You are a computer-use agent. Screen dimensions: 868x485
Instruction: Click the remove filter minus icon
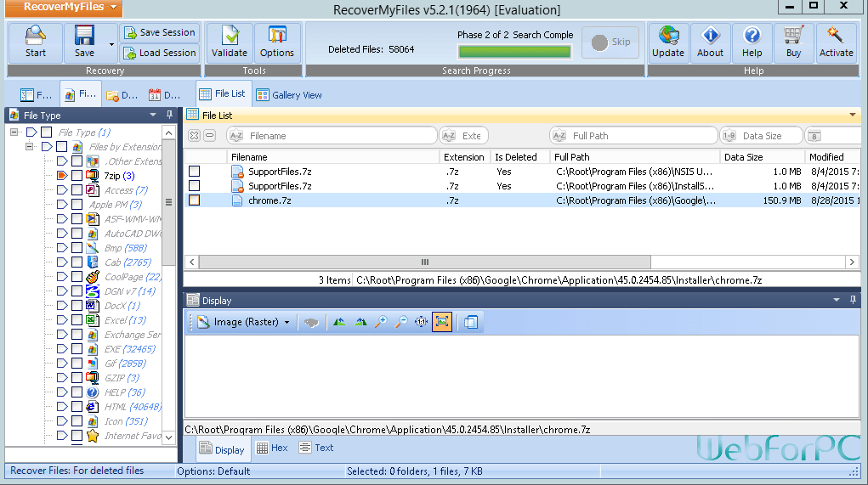[210, 136]
